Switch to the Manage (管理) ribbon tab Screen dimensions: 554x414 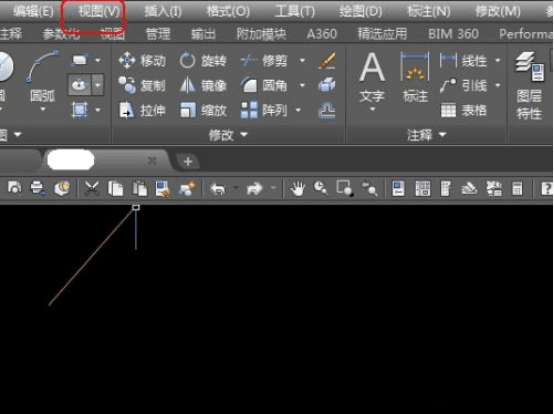(158, 34)
